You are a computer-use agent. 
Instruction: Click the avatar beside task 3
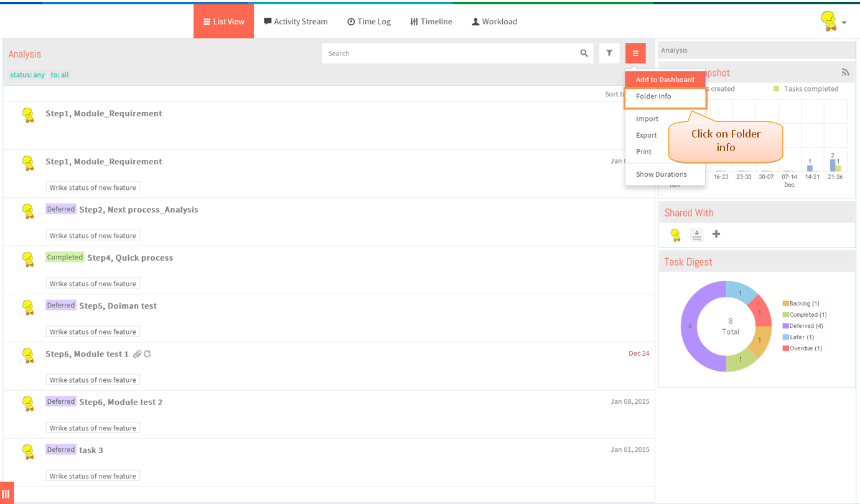(27, 451)
